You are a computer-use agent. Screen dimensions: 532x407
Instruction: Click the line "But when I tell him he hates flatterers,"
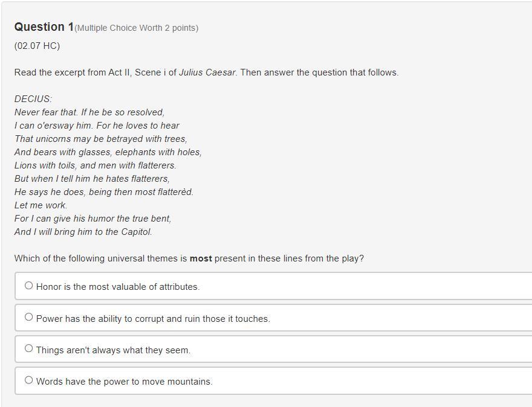[x=92, y=179]
